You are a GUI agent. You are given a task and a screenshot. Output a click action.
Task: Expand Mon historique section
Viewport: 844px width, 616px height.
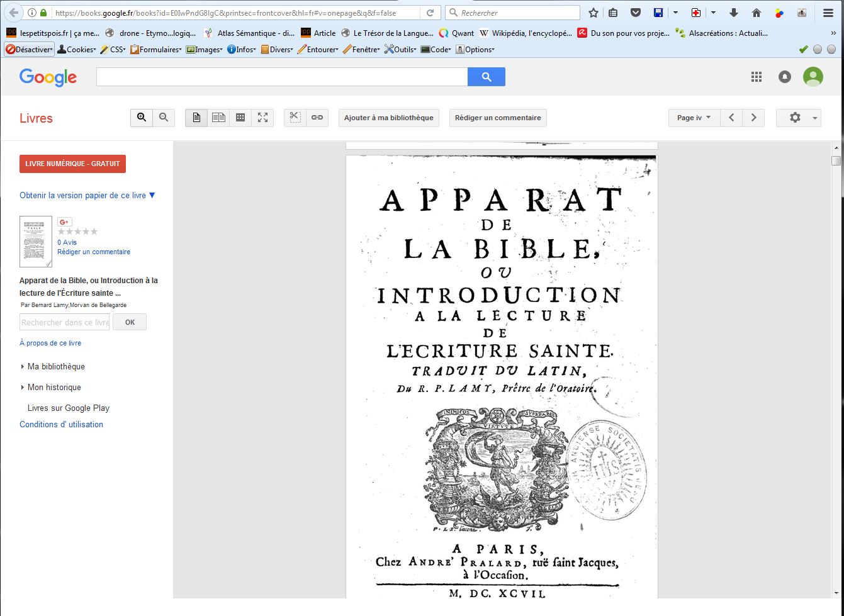[x=53, y=387]
